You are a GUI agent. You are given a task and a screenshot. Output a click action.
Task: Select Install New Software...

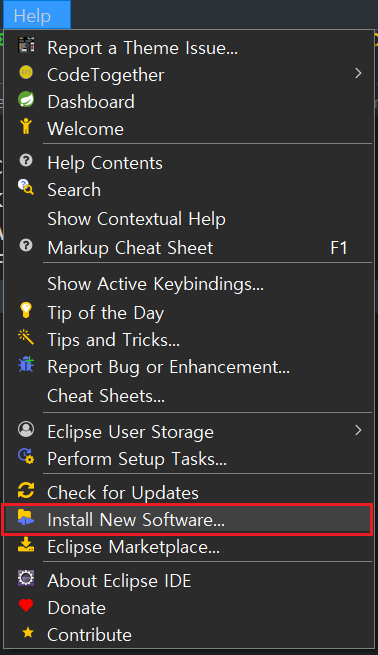coord(187,520)
